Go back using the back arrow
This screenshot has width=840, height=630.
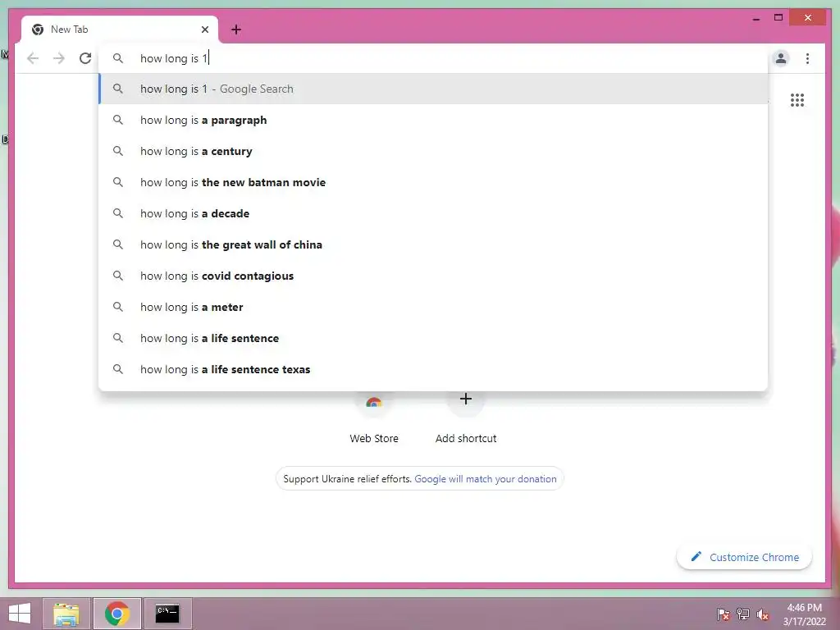click(33, 58)
